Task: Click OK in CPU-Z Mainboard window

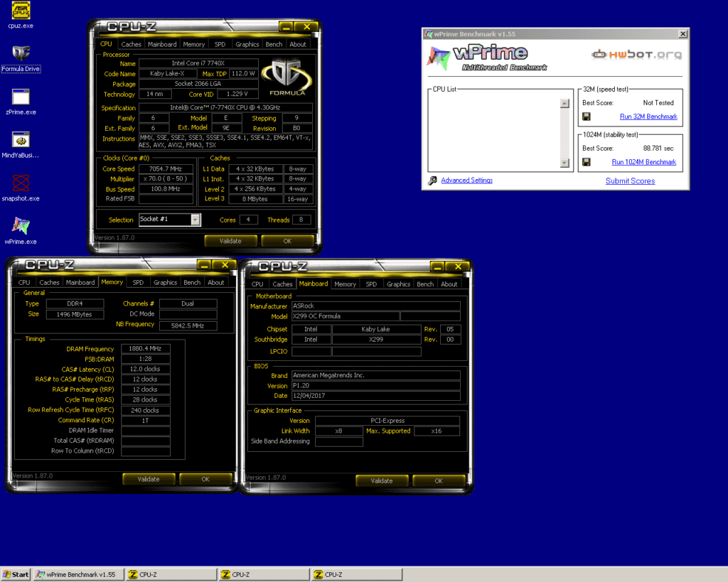Action: click(x=438, y=481)
